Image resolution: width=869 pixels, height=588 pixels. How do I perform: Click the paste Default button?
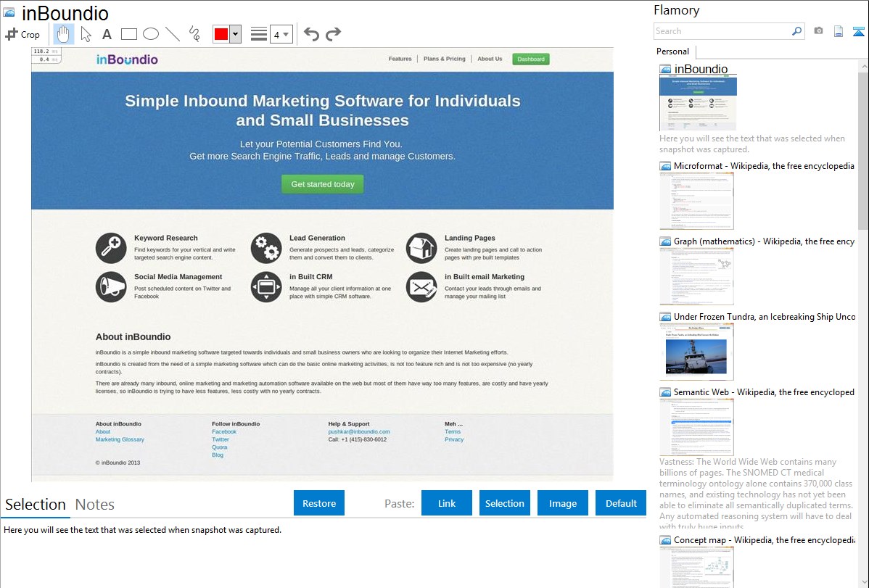click(621, 503)
